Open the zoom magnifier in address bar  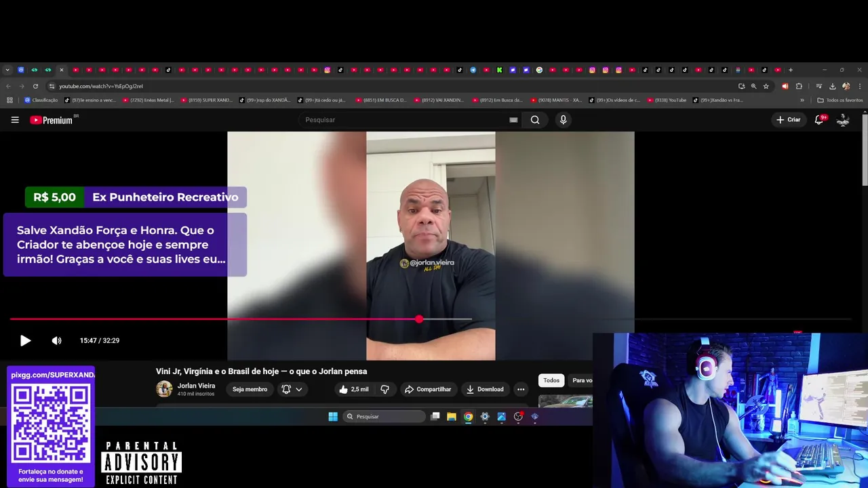(753, 86)
